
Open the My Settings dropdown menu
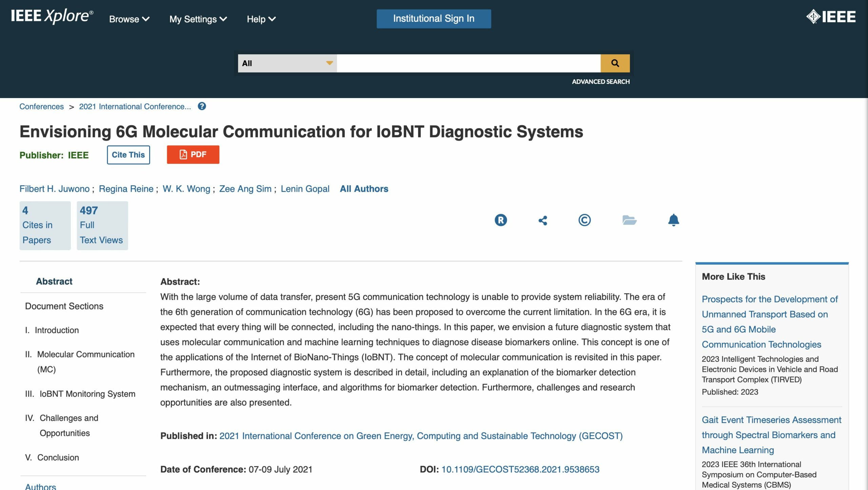pos(198,19)
